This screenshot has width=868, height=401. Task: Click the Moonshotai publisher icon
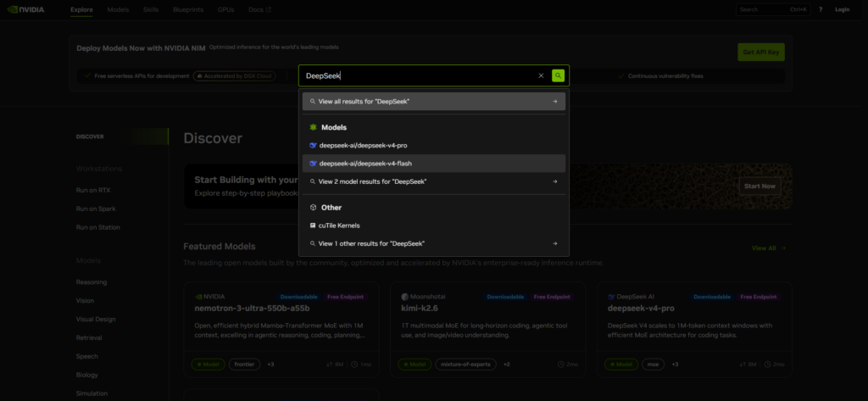coord(404,297)
